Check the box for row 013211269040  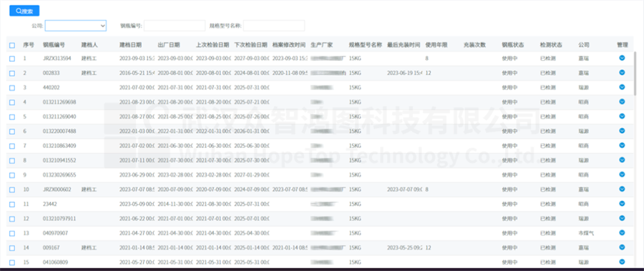pos(12,117)
